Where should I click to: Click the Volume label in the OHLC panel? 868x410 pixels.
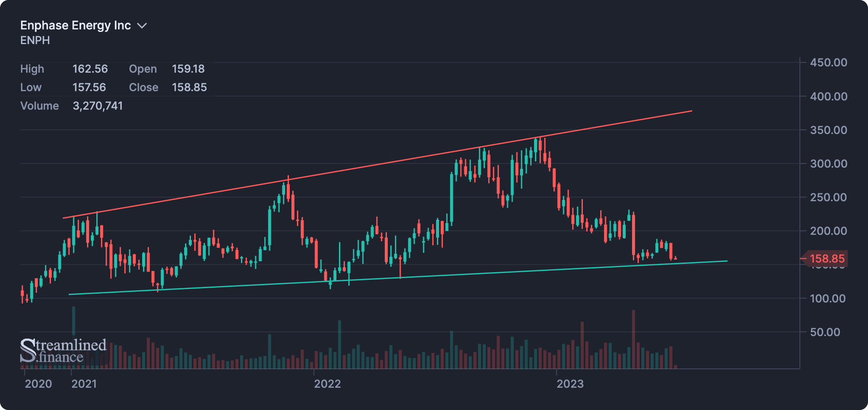click(40, 106)
